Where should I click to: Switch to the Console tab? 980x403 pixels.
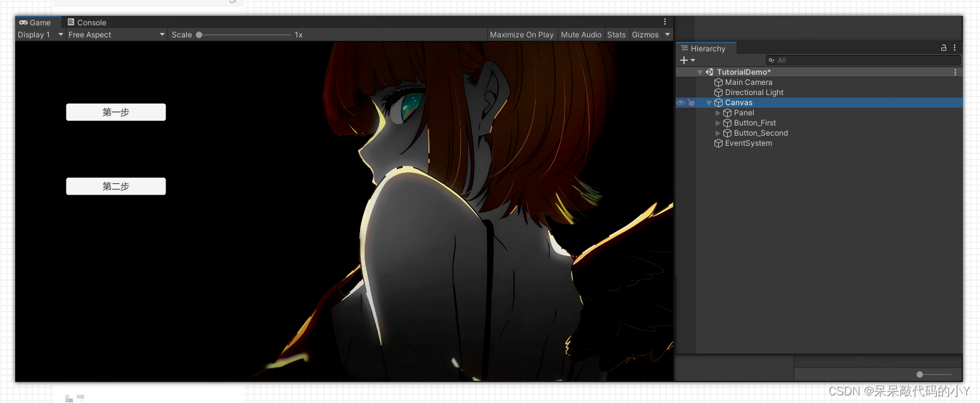point(87,22)
